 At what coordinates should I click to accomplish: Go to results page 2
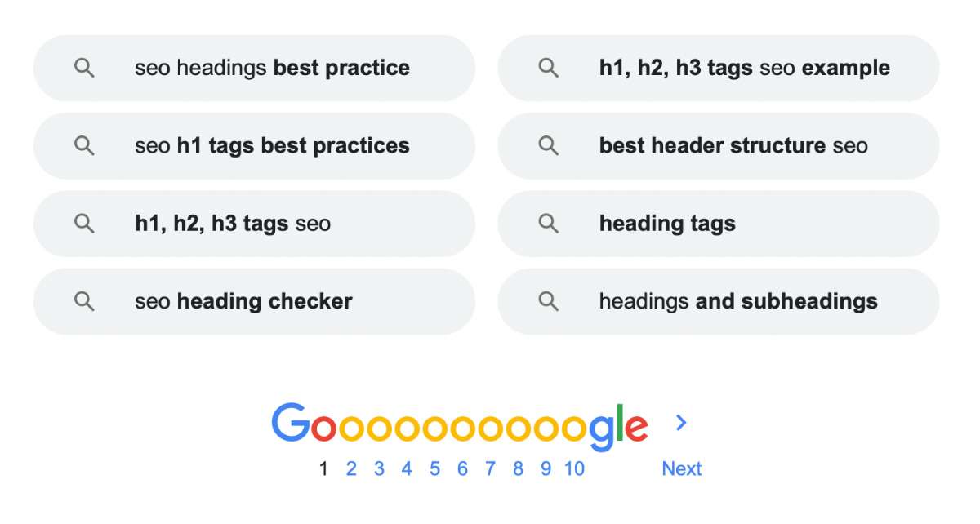[x=351, y=468]
